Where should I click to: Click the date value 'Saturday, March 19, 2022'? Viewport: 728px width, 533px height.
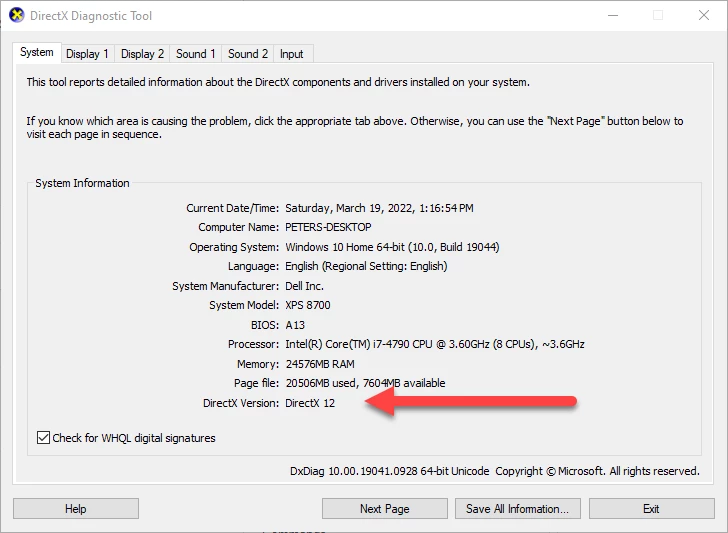(x=350, y=208)
